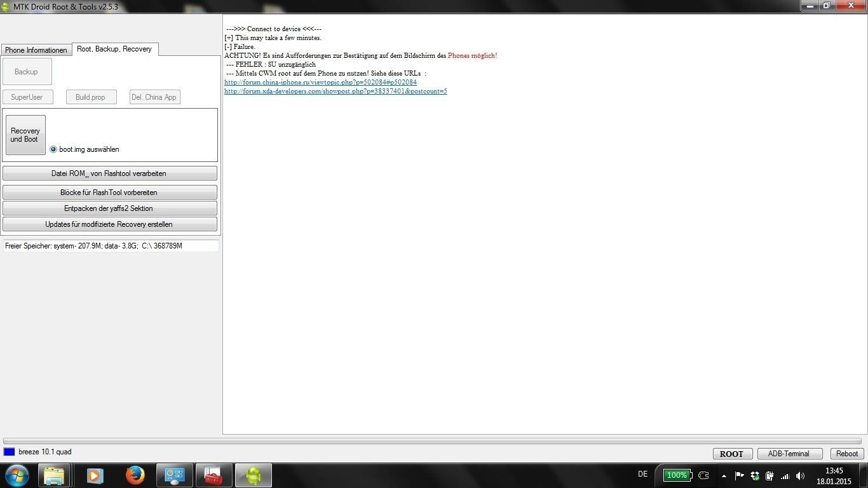
Task: Click the Reboot button
Action: (846, 454)
